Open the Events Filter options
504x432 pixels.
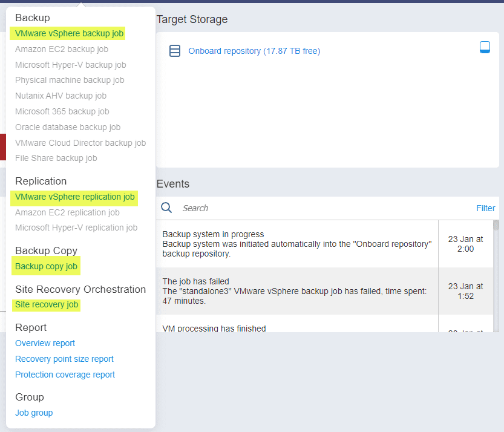tap(485, 208)
